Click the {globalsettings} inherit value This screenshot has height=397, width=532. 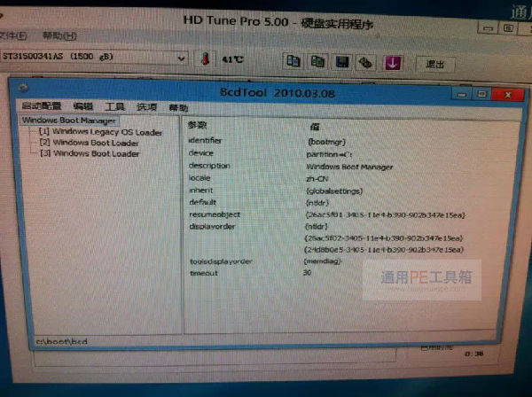pos(334,191)
